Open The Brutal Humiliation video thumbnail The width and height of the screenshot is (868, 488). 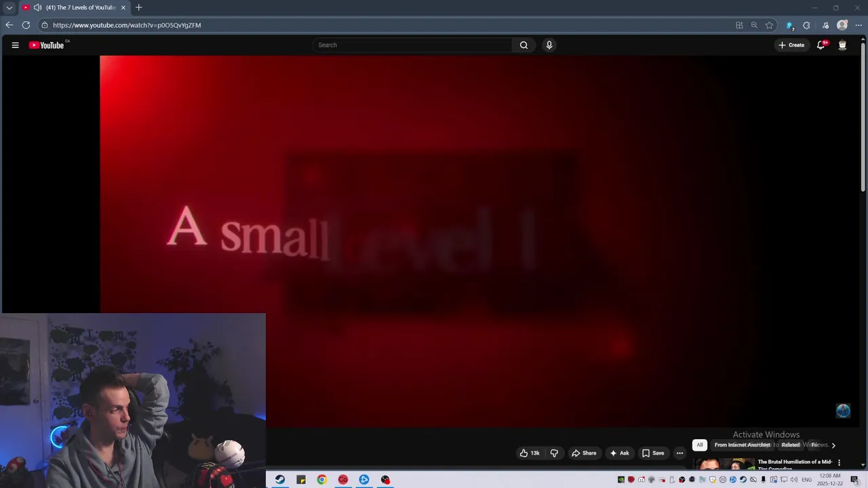click(724, 464)
